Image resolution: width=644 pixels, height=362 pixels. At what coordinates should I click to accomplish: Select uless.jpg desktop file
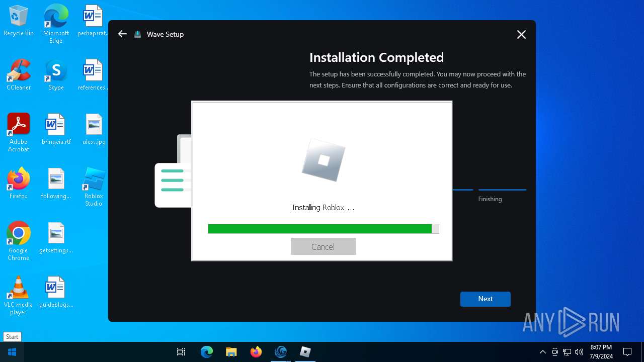point(94,130)
